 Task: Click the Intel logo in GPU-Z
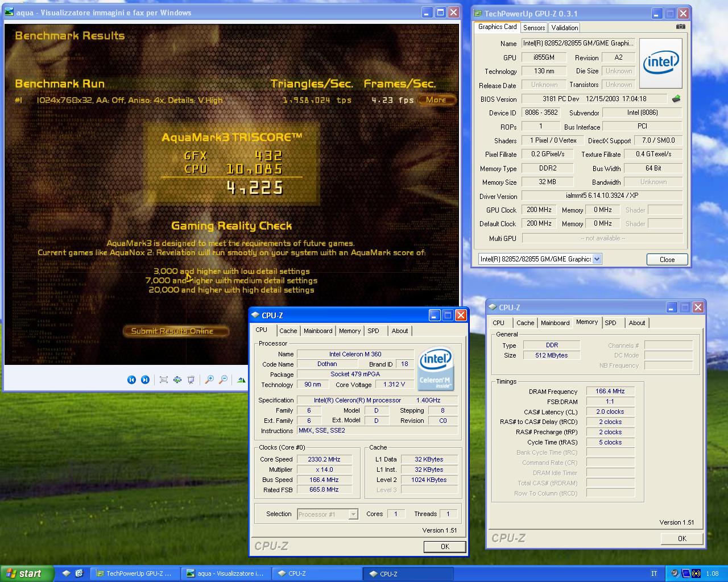point(661,63)
